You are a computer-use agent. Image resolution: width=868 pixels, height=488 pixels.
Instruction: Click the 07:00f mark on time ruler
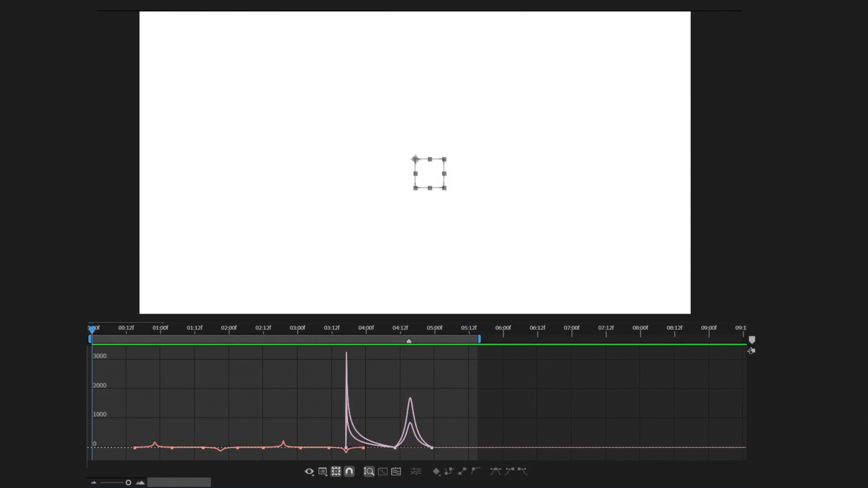tap(571, 328)
